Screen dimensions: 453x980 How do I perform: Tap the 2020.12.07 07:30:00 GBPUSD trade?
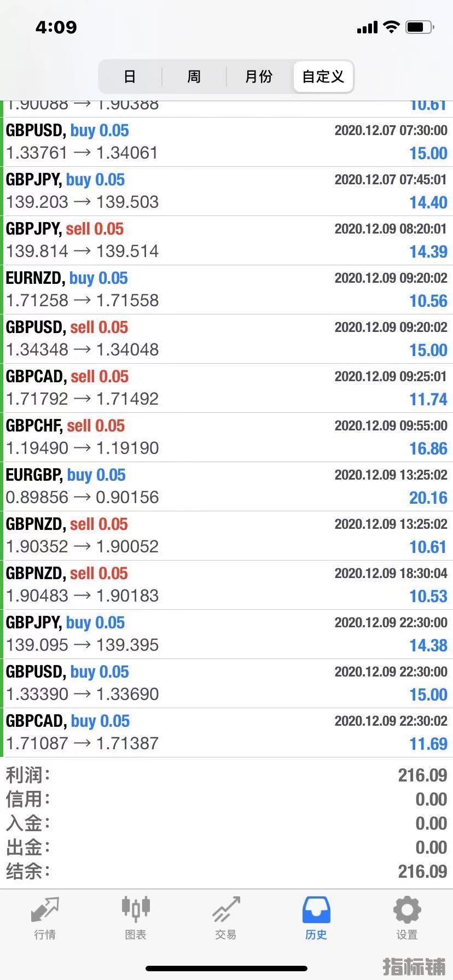pos(226,142)
